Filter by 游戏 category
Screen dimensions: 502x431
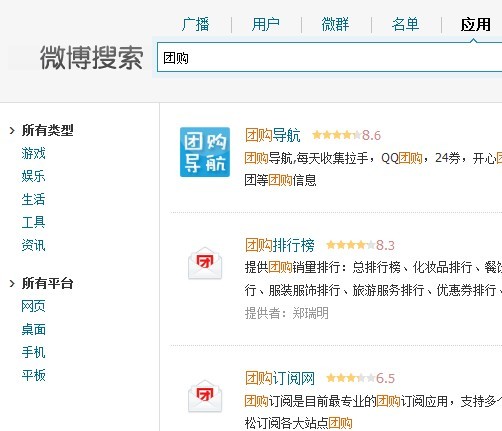point(33,153)
